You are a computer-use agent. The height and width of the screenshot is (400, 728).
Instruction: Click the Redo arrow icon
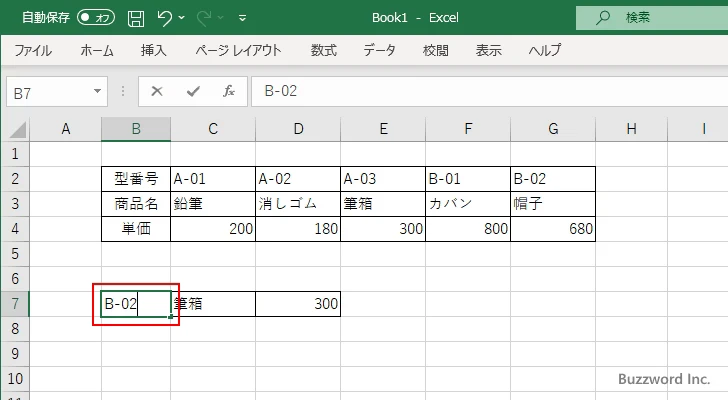point(203,18)
